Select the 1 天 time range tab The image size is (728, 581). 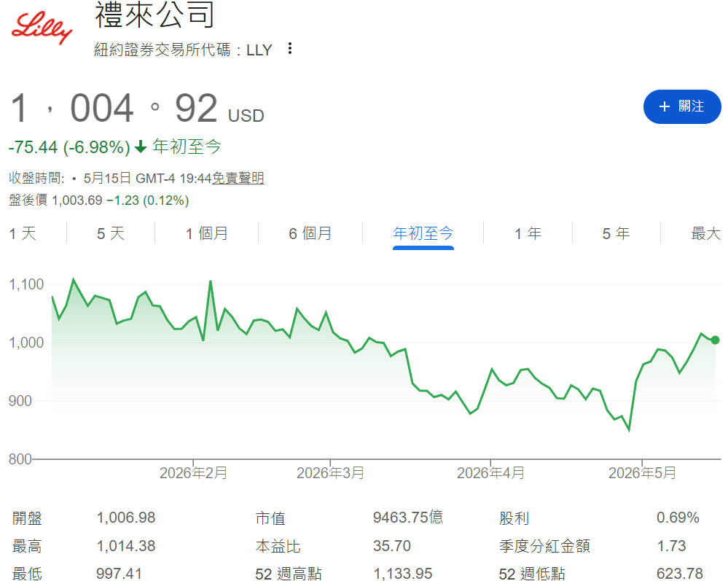(x=23, y=233)
